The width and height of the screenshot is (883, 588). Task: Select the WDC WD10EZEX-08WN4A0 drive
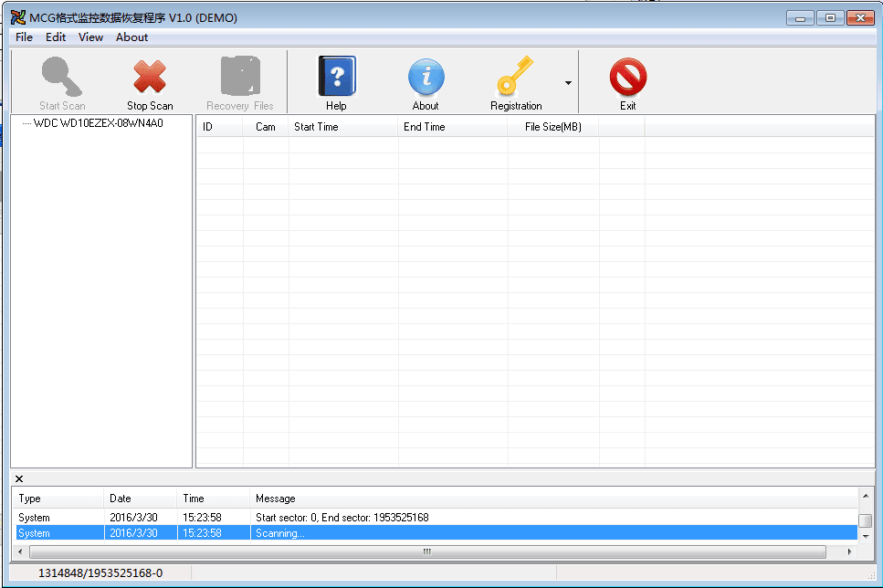(x=98, y=123)
